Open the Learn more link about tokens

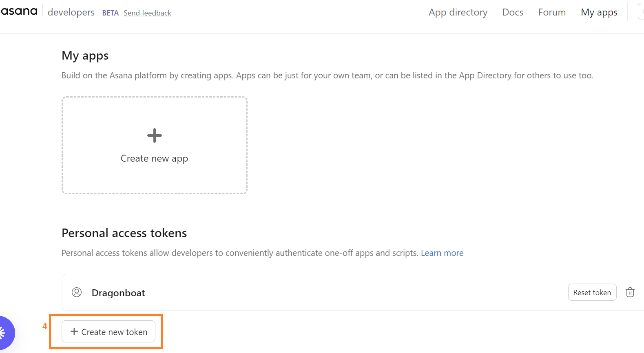[442, 253]
